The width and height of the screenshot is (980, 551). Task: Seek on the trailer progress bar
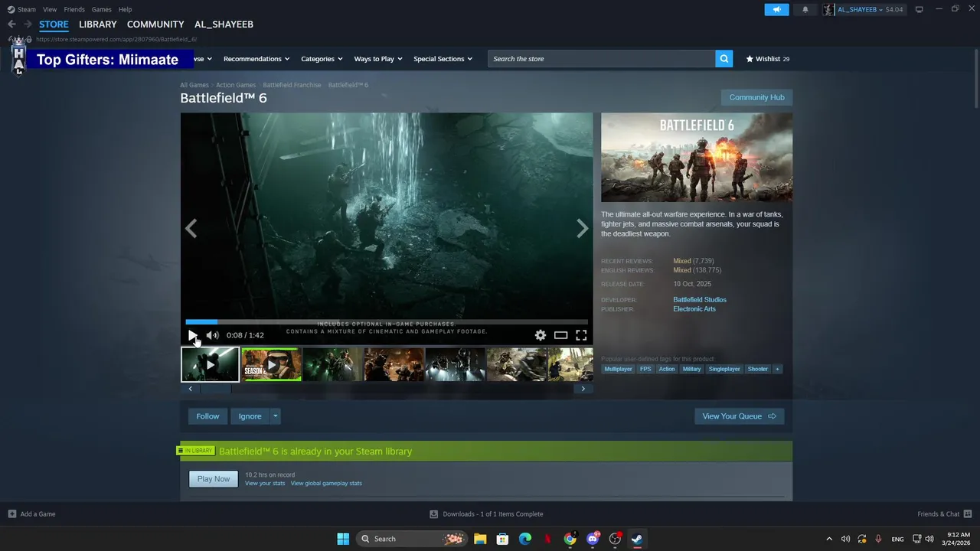coord(387,322)
